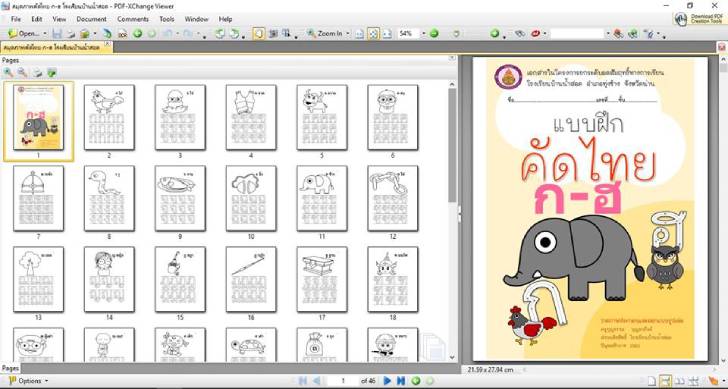
Task: Click the Fit Width icon
Action: click(x=387, y=33)
